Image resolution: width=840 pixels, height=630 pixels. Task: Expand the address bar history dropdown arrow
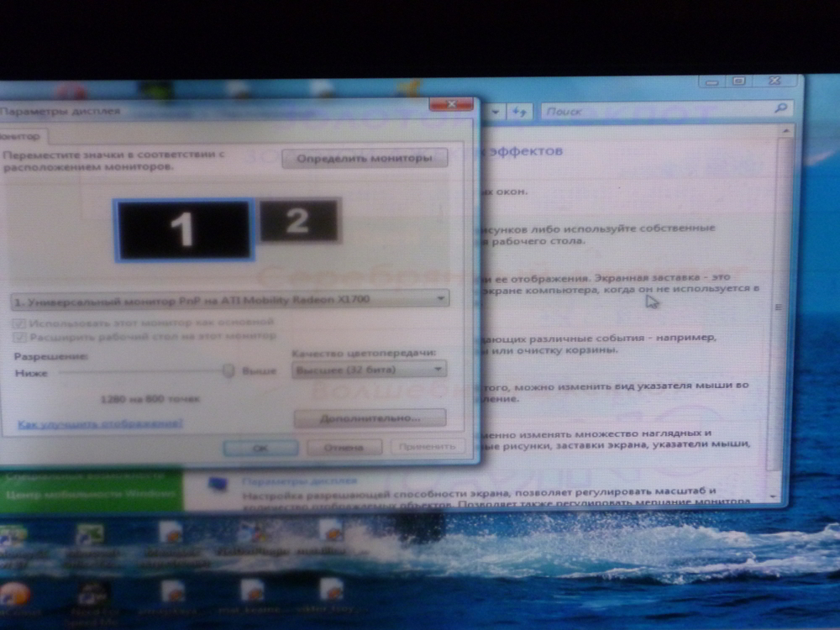point(495,111)
